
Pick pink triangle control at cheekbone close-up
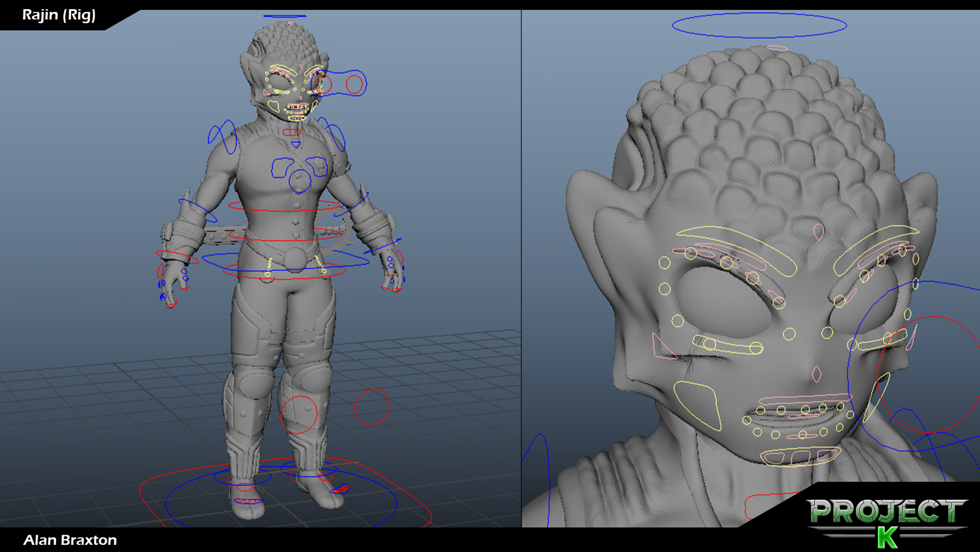tap(664, 347)
